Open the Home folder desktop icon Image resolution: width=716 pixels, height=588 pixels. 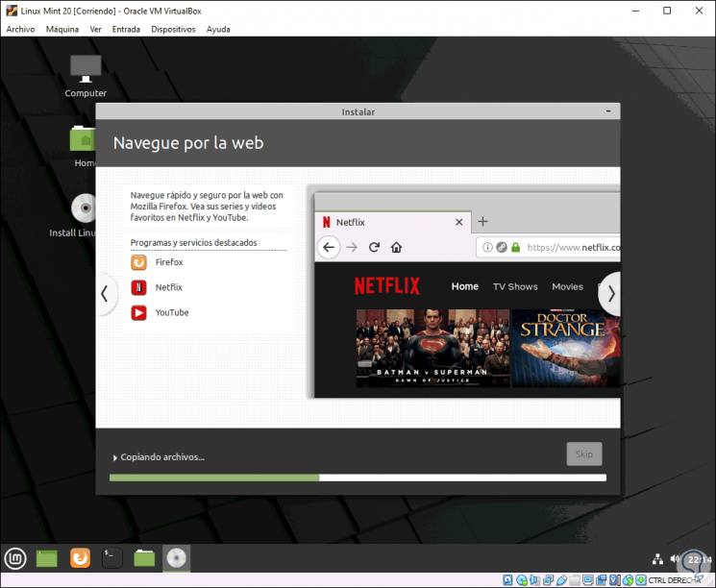[83, 146]
